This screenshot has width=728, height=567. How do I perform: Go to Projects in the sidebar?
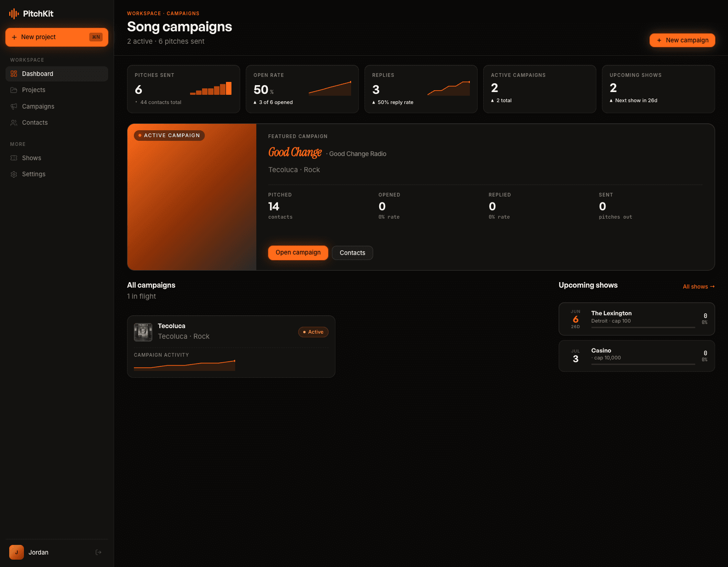coord(57,90)
